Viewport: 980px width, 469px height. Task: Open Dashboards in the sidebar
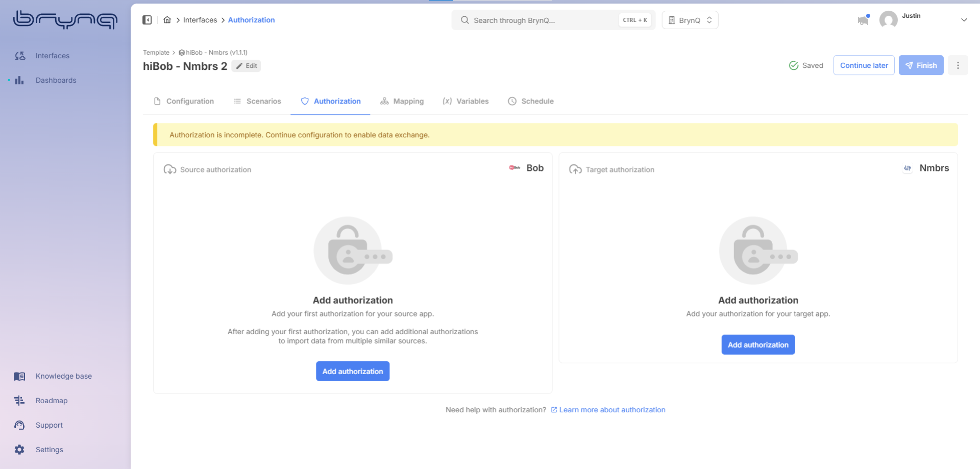tap(56, 80)
